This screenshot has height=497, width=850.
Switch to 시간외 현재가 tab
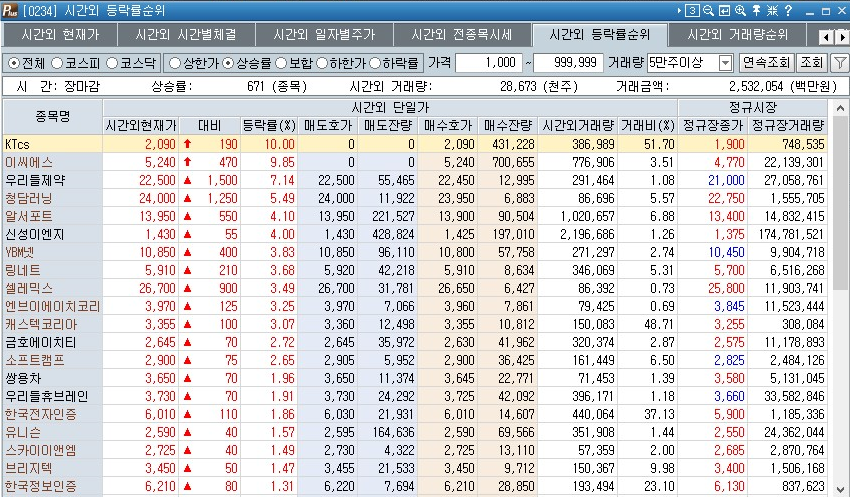(60, 35)
